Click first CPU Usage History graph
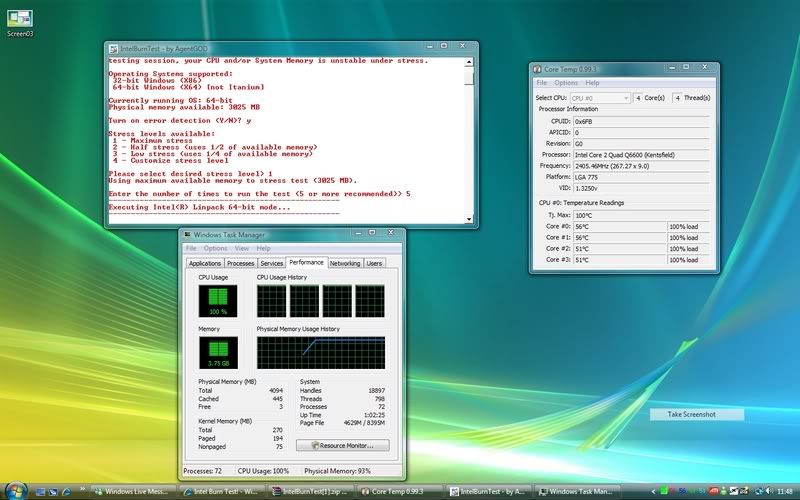Screen dimensions: 800x500 [x=271, y=301]
